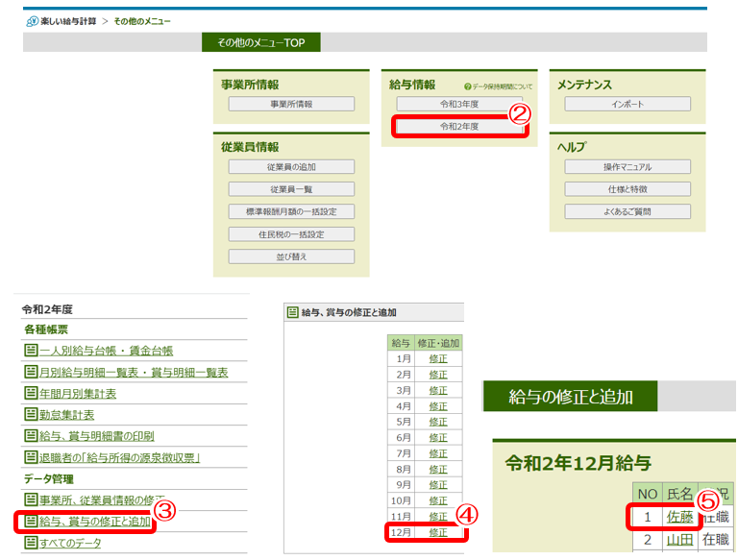Click the データ保持期間について help icon
Image resolution: width=738 pixels, height=560 pixels.
pyautogui.click(x=468, y=86)
